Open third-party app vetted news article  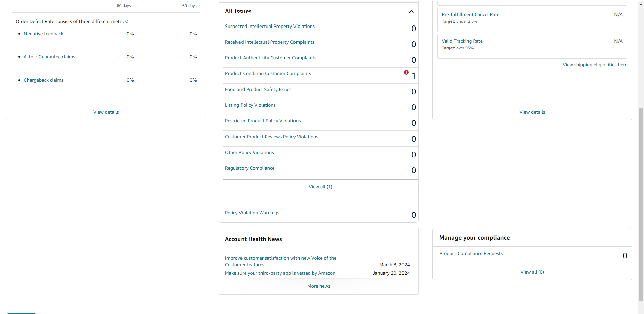click(280, 273)
